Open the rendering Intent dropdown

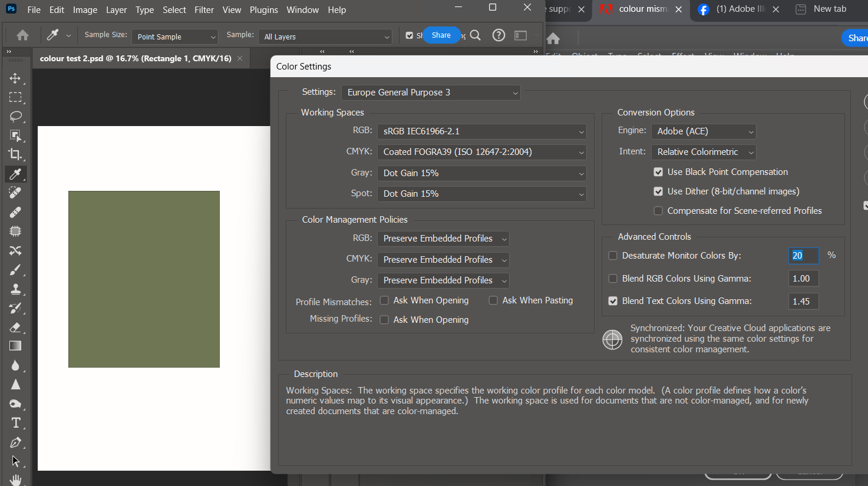[703, 152]
